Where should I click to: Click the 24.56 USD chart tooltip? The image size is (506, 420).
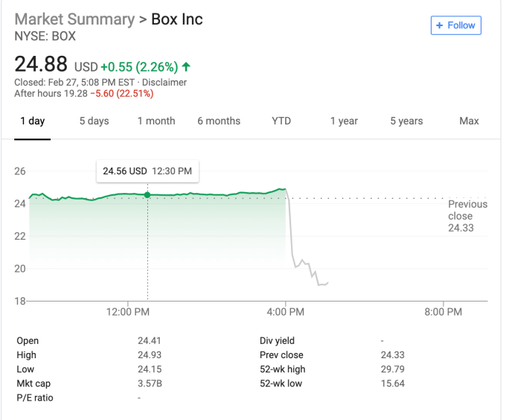point(147,171)
